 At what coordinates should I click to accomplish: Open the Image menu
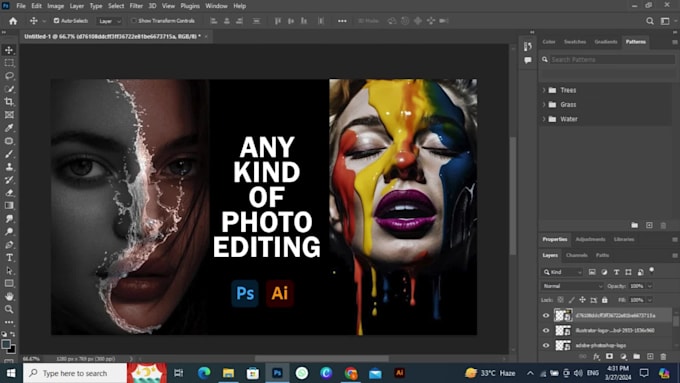pyautogui.click(x=56, y=6)
